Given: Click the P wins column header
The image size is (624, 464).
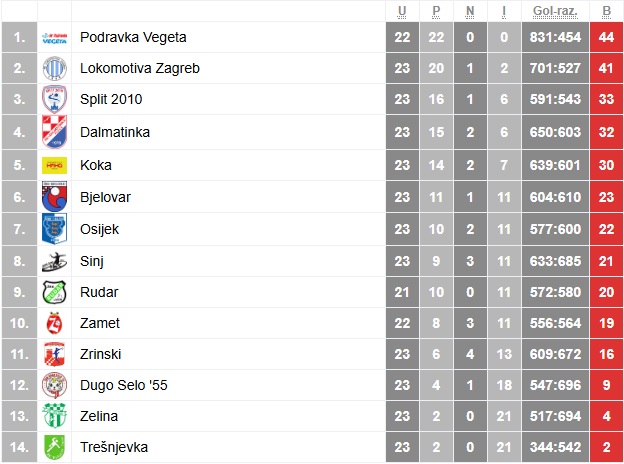Looking at the screenshot, I should pyautogui.click(x=436, y=11).
